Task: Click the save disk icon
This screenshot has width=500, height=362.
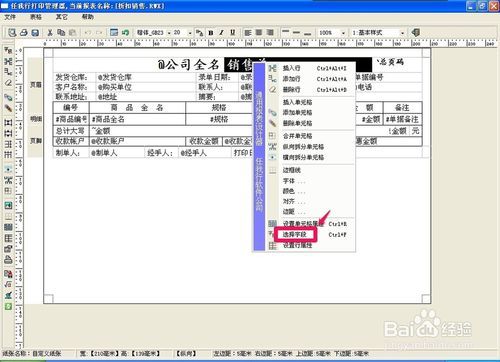Action: 35,33
